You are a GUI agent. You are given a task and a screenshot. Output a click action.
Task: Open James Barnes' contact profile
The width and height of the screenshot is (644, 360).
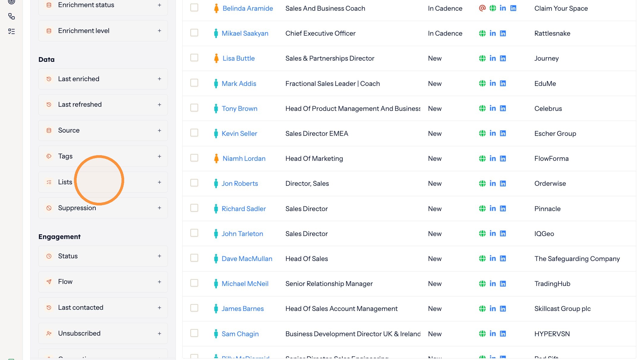click(243, 309)
